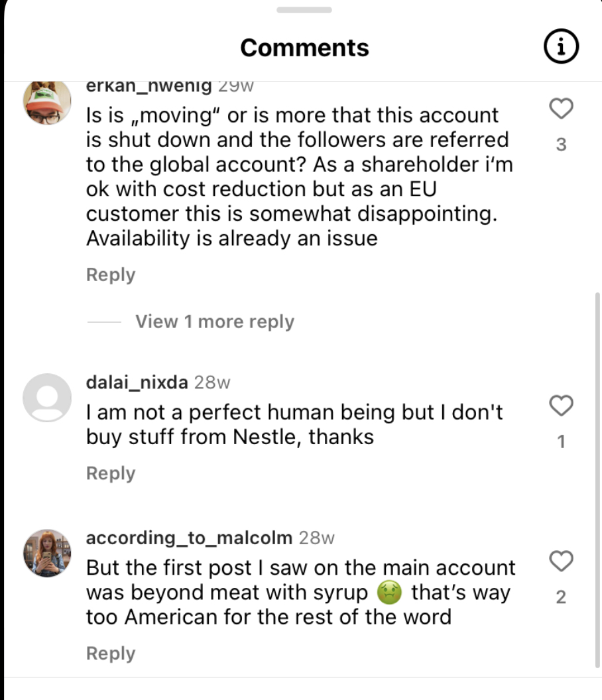This screenshot has height=700, width=602.
Task: Reply to dalai_nixda's comment
Action: (x=111, y=473)
